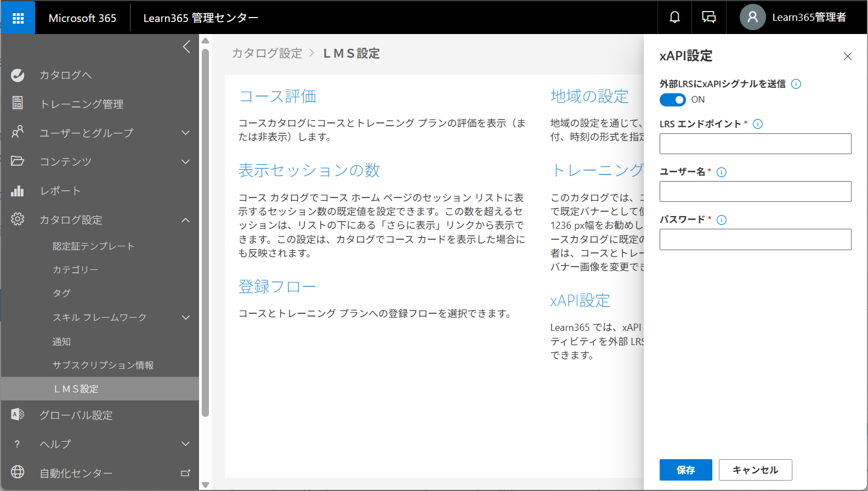The height and width of the screenshot is (491, 868).
Task: Open the 登録フロー setting link
Action: (x=277, y=287)
